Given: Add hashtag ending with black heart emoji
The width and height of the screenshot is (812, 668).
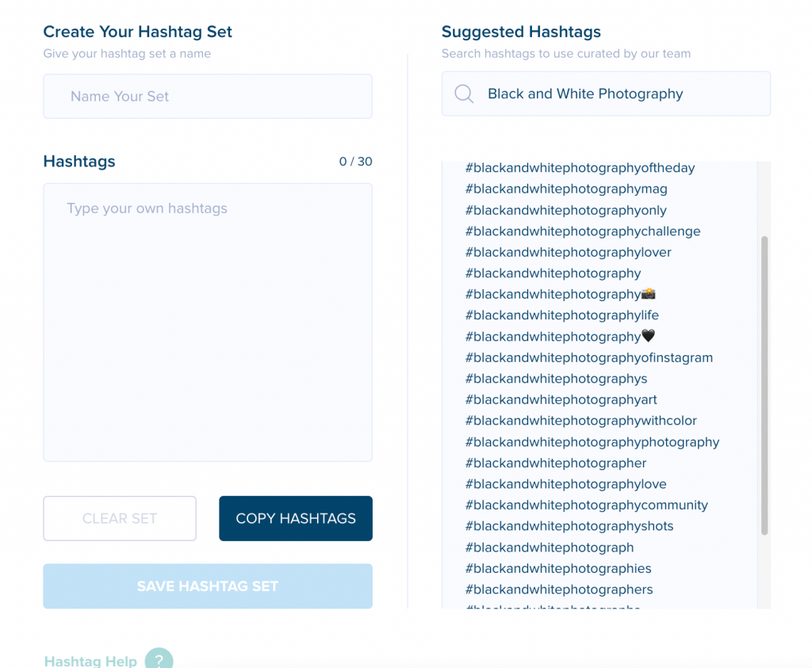Looking at the screenshot, I should click(x=561, y=336).
